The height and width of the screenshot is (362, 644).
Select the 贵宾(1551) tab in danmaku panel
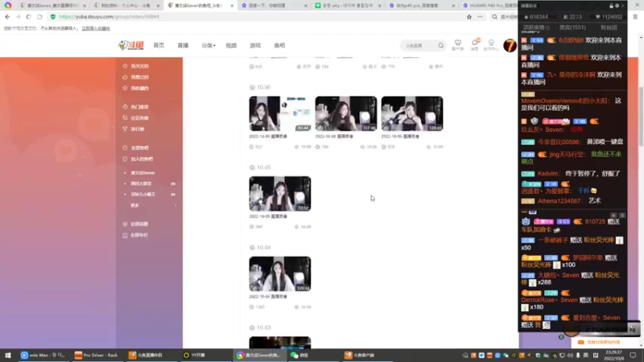[572, 27]
